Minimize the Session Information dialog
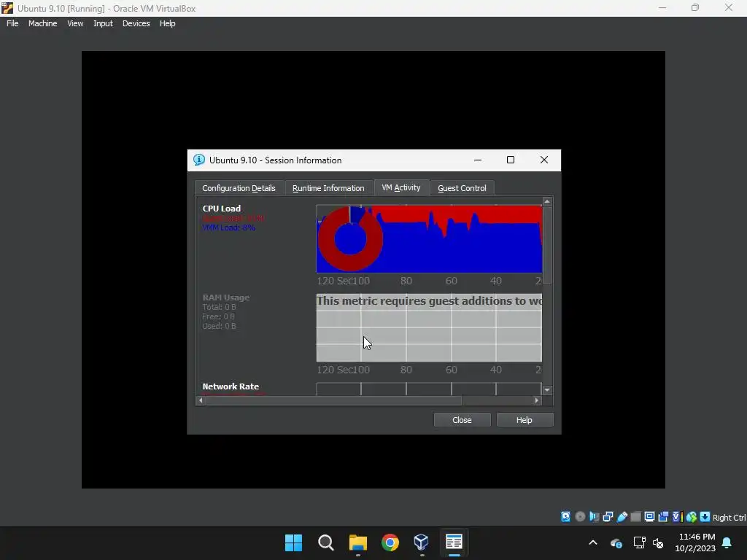This screenshot has width=747, height=560. 478,160
